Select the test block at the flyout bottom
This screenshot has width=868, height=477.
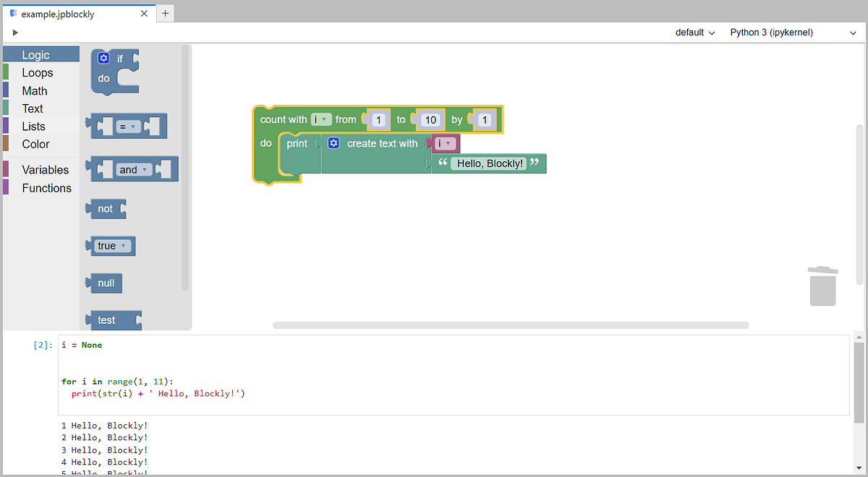point(109,319)
